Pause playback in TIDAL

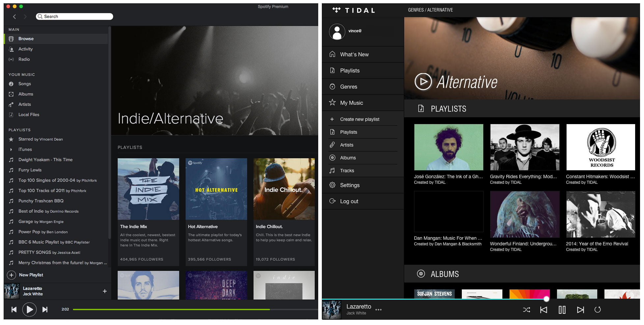(x=562, y=310)
